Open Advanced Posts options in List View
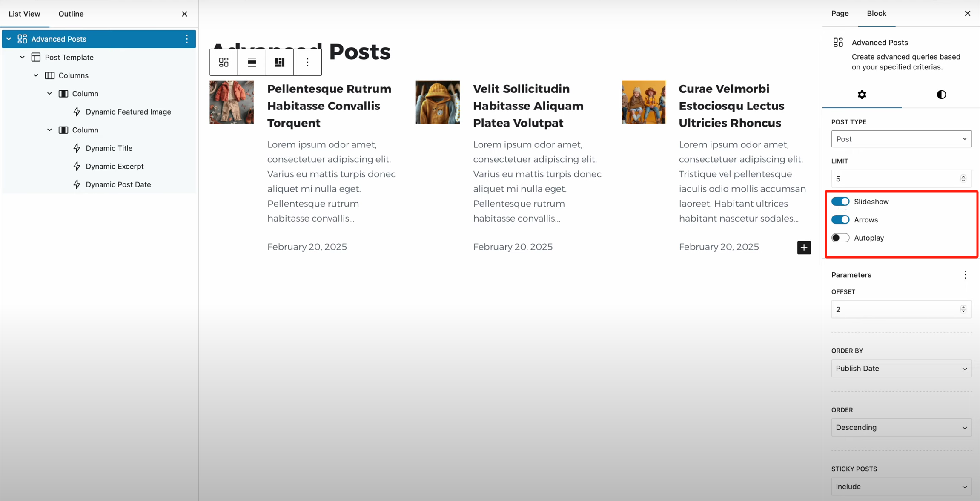Screen dimensions: 980x501 click(x=187, y=39)
